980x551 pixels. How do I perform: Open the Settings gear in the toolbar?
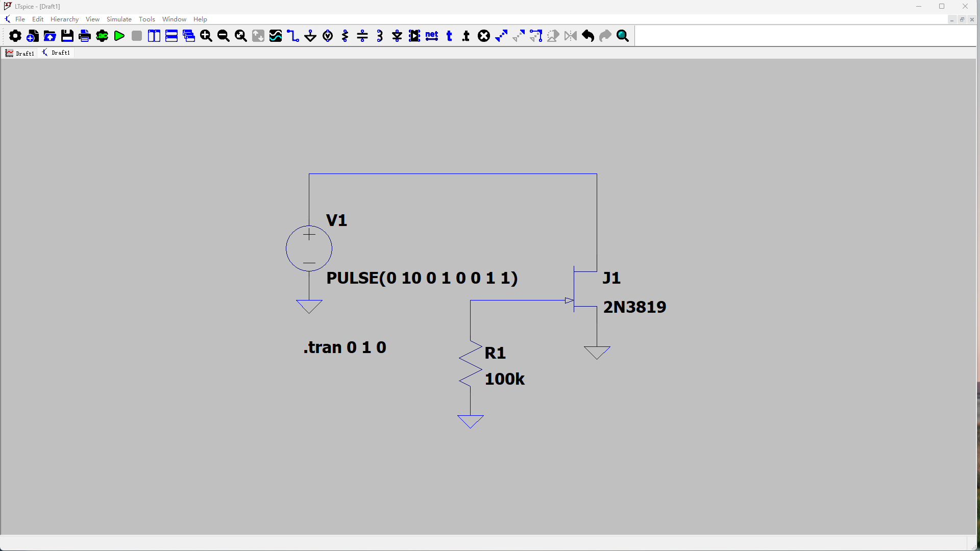click(15, 36)
